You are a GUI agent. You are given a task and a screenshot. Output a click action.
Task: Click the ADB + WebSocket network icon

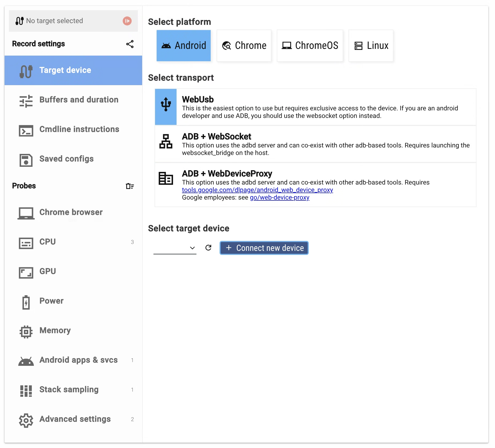166,141
